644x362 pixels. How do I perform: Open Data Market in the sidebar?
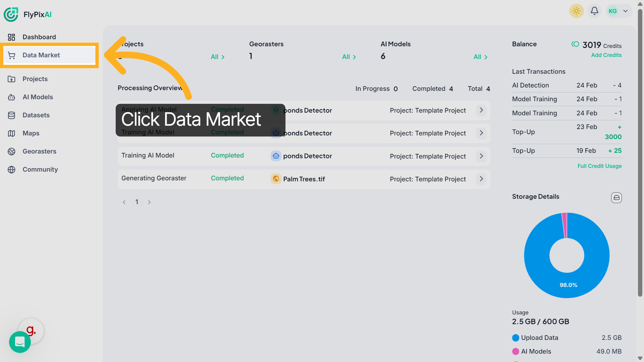(50, 55)
